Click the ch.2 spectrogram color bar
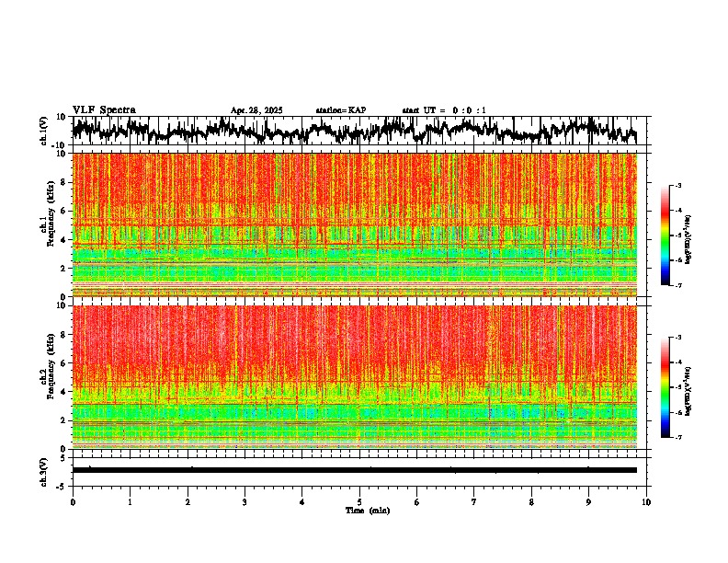This screenshot has width=728, height=563. [665, 387]
